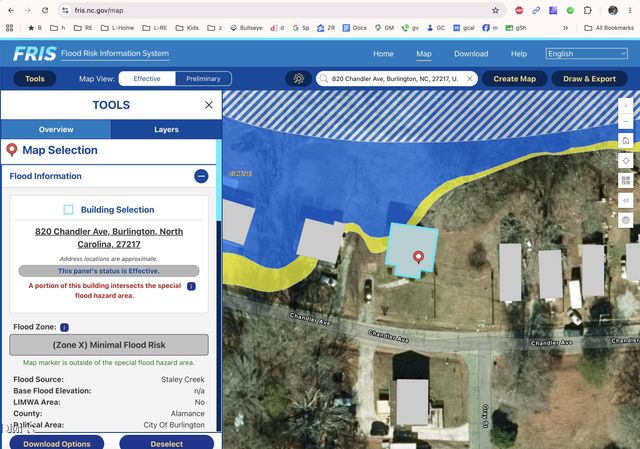Image resolution: width=640 pixels, height=449 pixels.
Task: Open Chrome profile avatar
Action: (x=613, y=10)
